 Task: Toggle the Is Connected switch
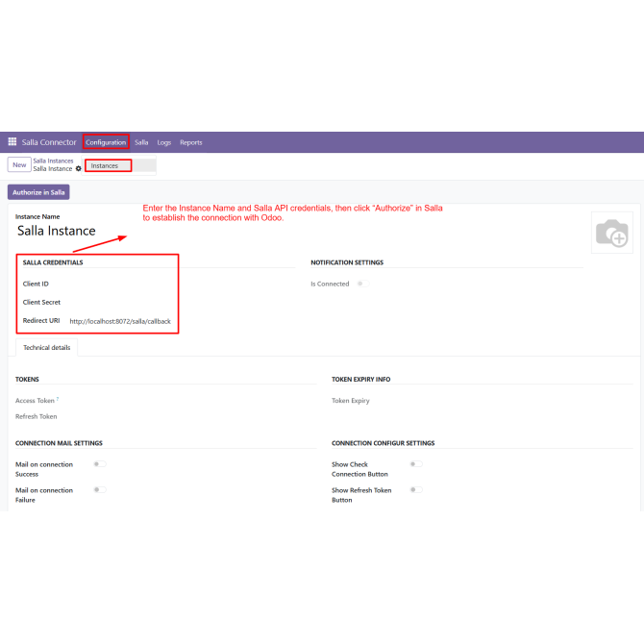point(363,284)
